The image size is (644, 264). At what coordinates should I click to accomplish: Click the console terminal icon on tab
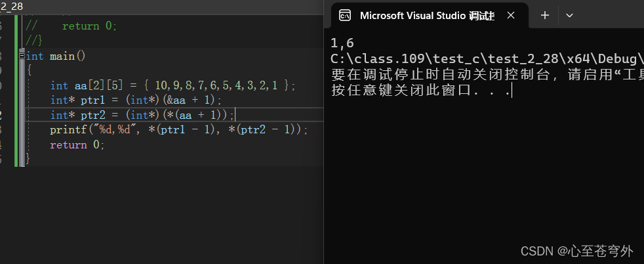point(345,15)
